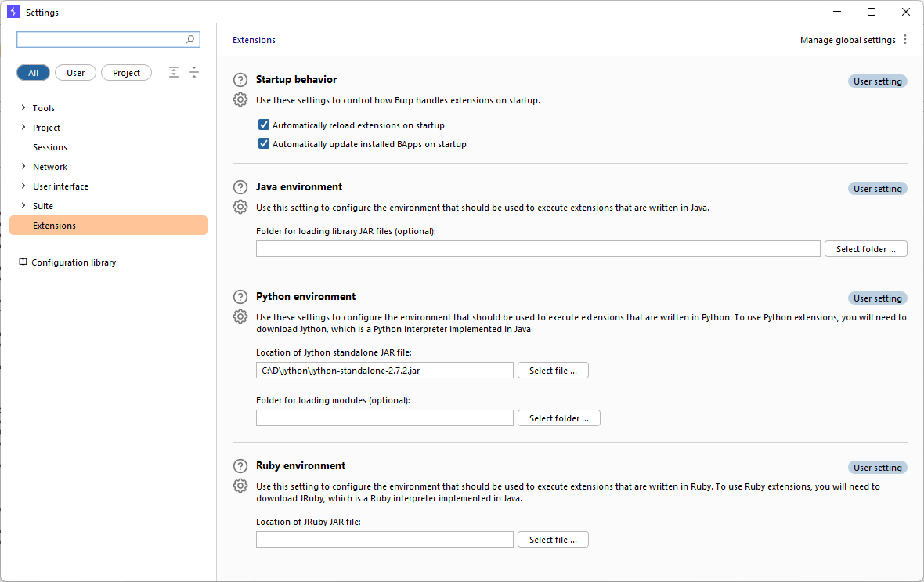Toggle Automatically reload extensions on startup
Viewport: 924px width, 582px height.
point(263,125)
